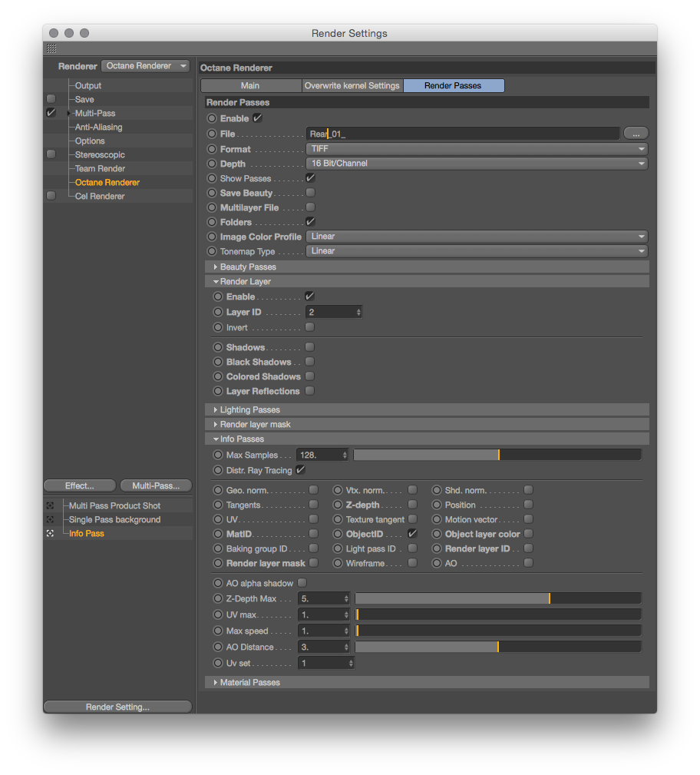Uncheck the Show Passes checkbox
The width and height of the screenshot is (700, 775).
(310, 178)
